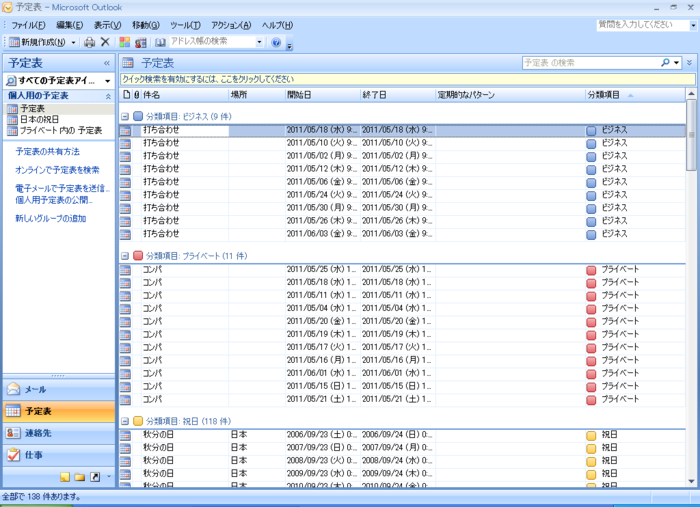Click the 予定表の検索 input field
The image size is (700, 507).
tap(591, 63)
